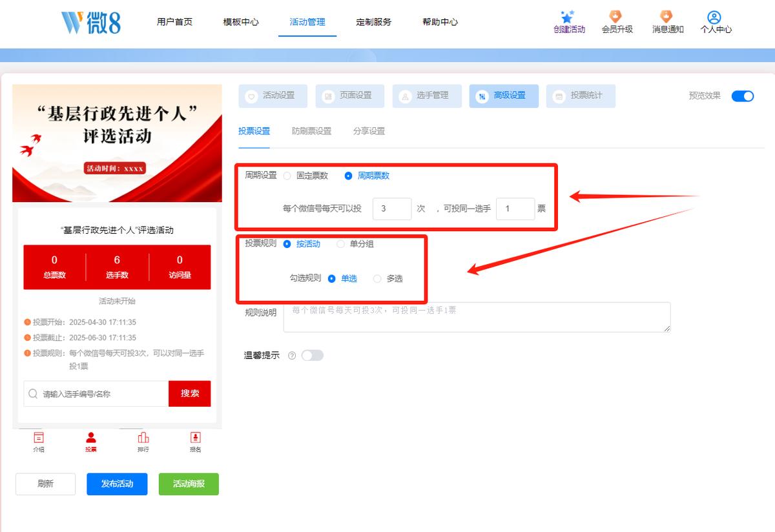Select 按活动 voting rule
Image resolution: width=775 pixels, height=532 pixels.
pos(287,244)
